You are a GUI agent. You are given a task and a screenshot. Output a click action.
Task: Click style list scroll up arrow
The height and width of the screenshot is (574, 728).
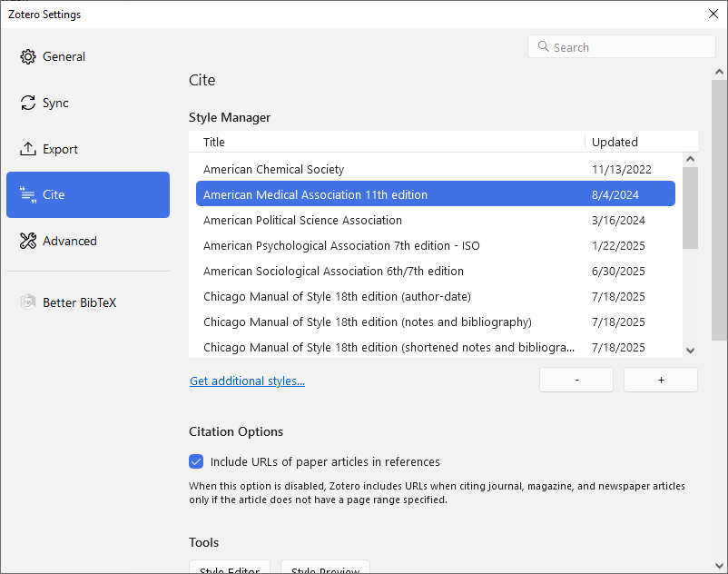pos(691,159)
